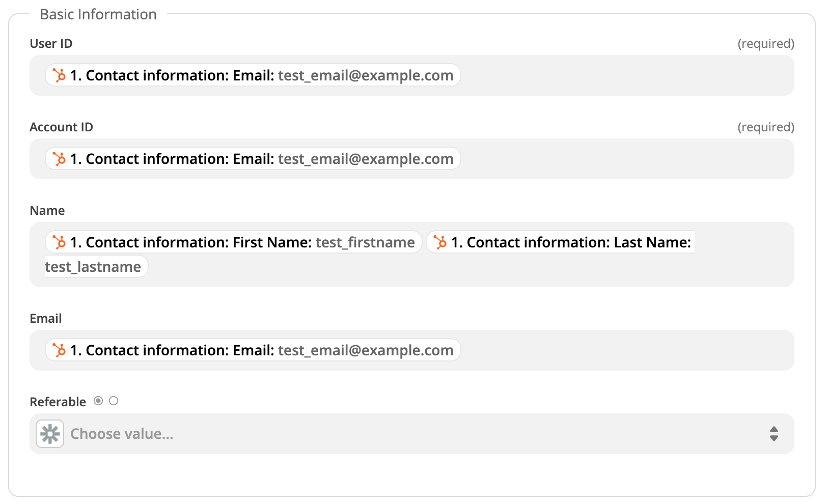Click the Zapier asterisk icon in the Referable field
828x504 pixels.
pos(49,433)
